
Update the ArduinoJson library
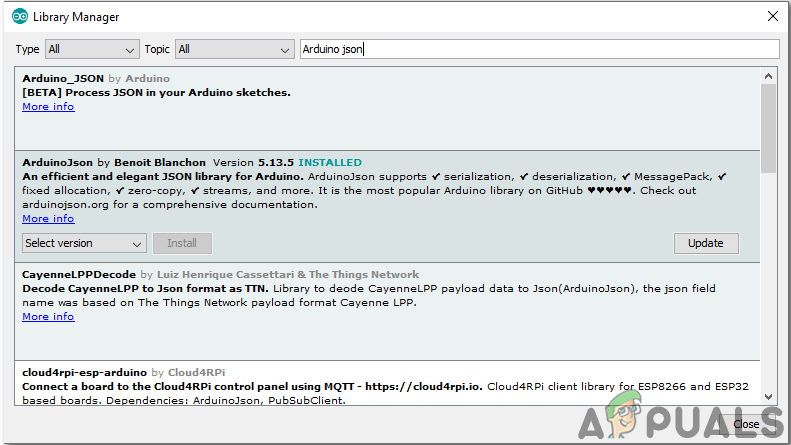point(706,243)
